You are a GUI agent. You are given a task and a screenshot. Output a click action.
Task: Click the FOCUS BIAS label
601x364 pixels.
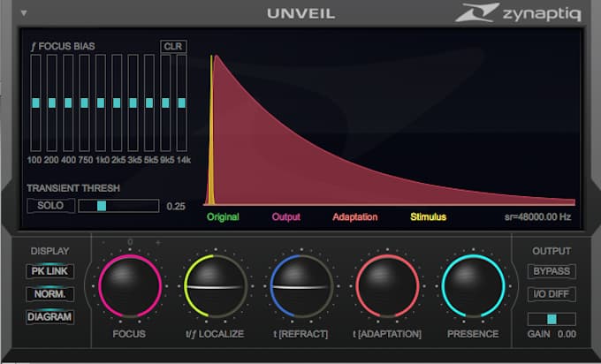(63, 46)
